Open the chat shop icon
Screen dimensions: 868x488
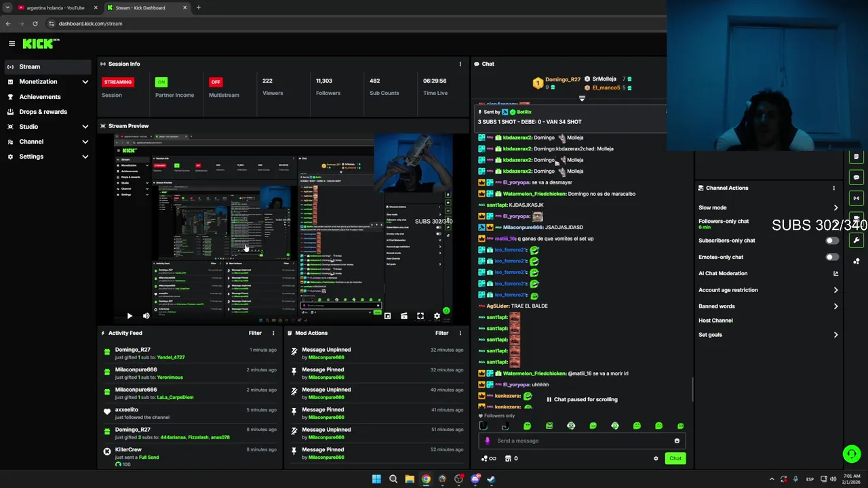click(511, 458)
